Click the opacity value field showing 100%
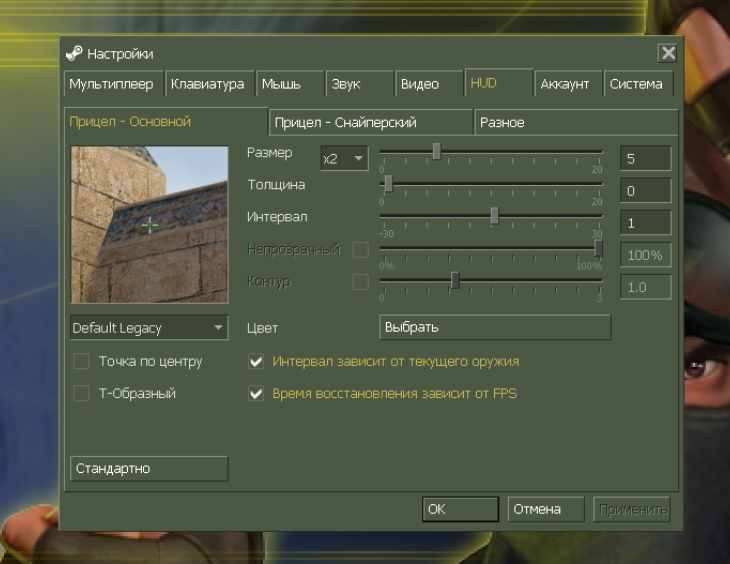Viewport: 730px width, 564px height. (645, 255)
